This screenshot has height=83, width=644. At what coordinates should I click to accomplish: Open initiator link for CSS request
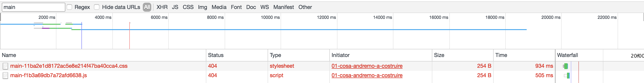(367, 66)
